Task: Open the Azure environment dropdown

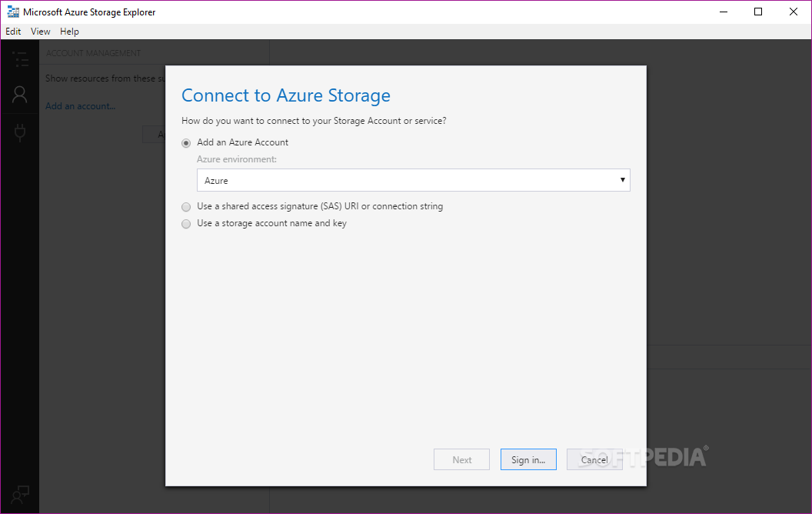Action: click(413, 180)
